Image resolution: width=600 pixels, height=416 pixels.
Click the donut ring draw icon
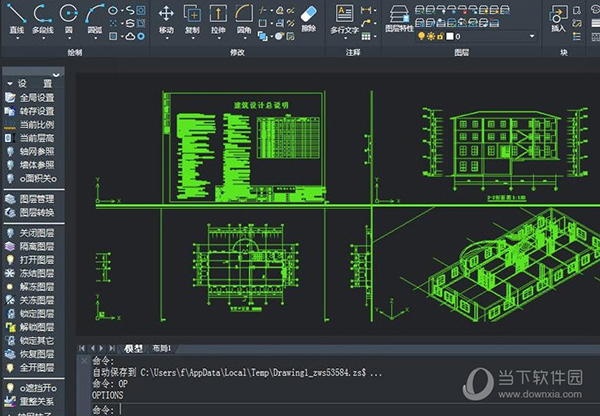tap(141, 36)
